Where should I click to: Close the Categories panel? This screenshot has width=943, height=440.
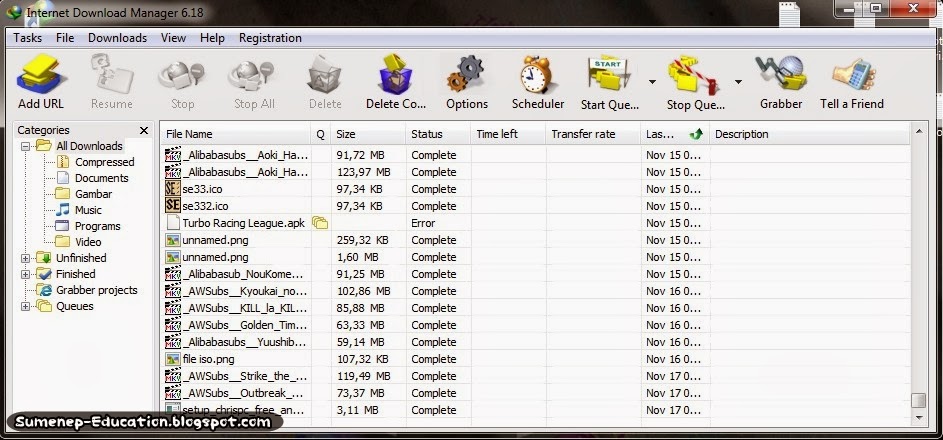pos(144,130)
